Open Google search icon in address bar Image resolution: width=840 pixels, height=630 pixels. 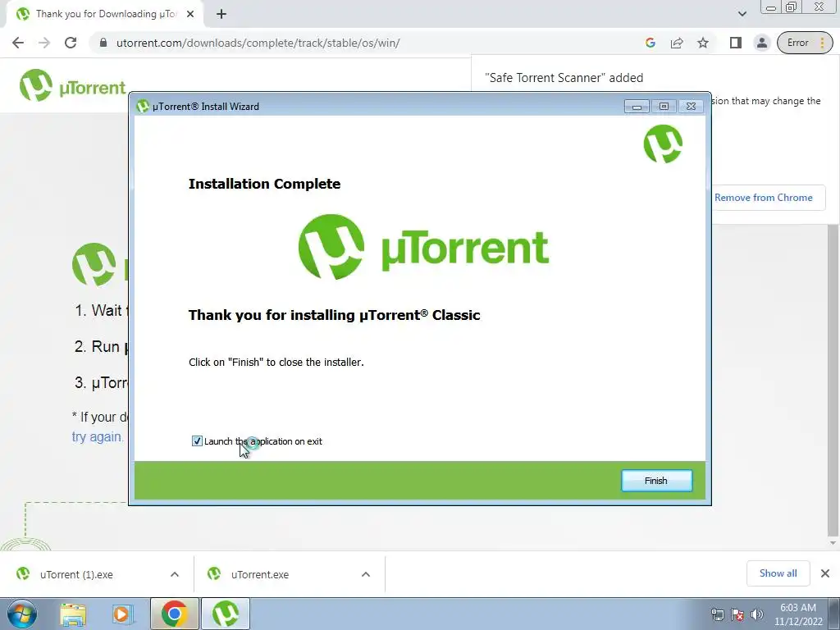point(651,43)
